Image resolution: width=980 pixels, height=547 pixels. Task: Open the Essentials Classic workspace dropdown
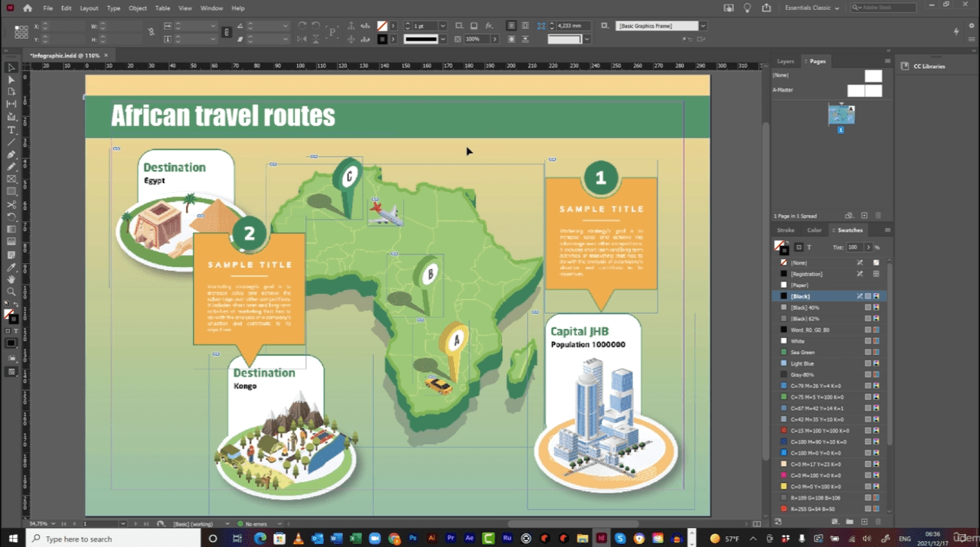812,8
